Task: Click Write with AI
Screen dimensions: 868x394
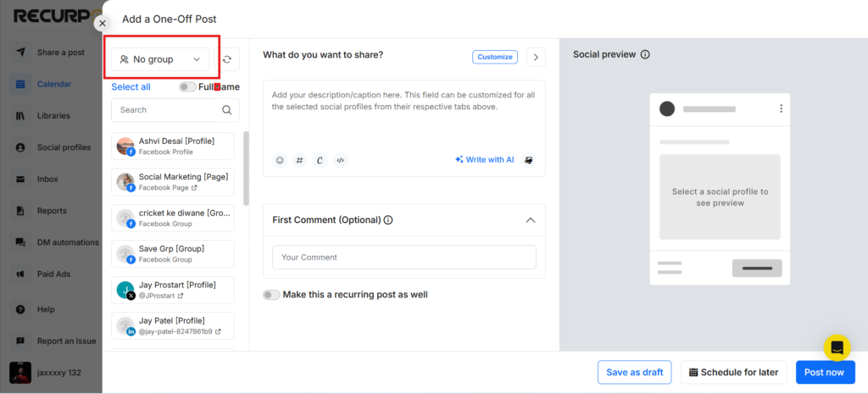Action: point(485,159)
